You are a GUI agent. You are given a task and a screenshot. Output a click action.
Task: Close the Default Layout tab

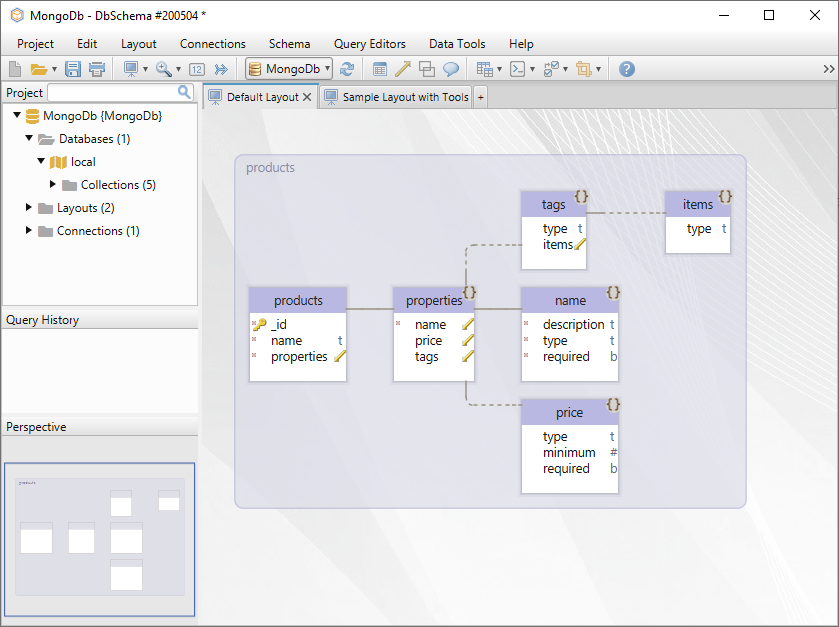[x=307, y=97]
